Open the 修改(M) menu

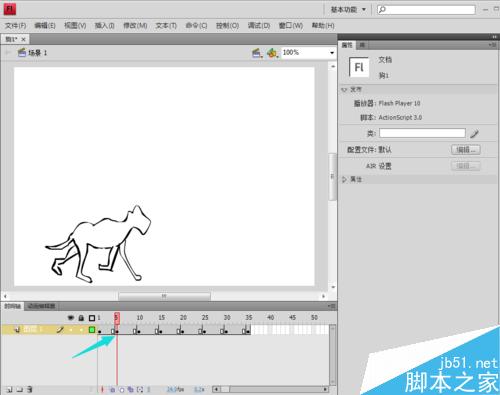135,25
